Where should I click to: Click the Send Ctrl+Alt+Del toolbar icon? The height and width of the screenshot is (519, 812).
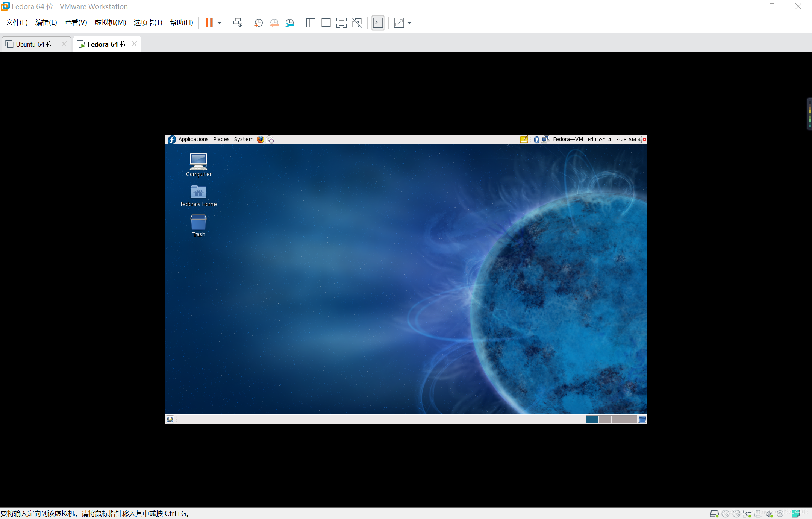tap(238, 23)
